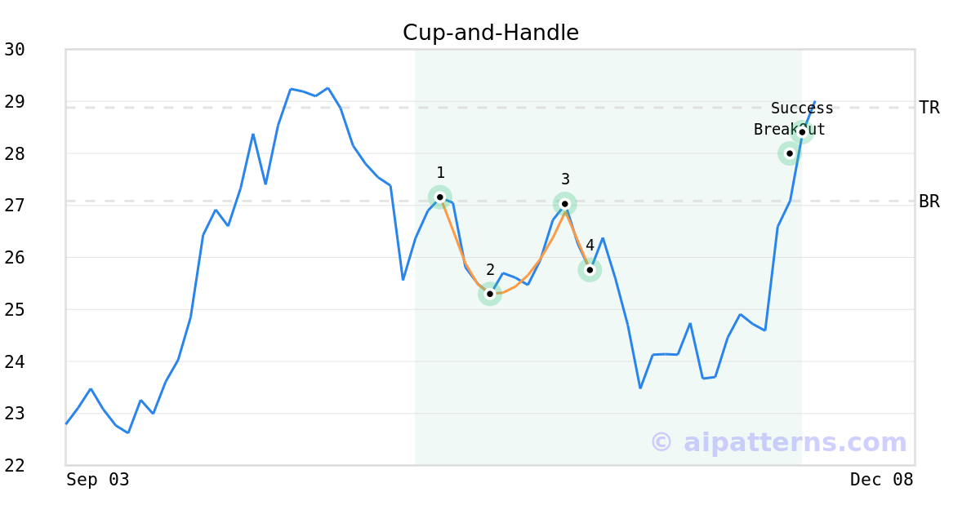This screenshot has height=514, width=980.
Task: Click pattern point marker 1
Action: point(439,197)
